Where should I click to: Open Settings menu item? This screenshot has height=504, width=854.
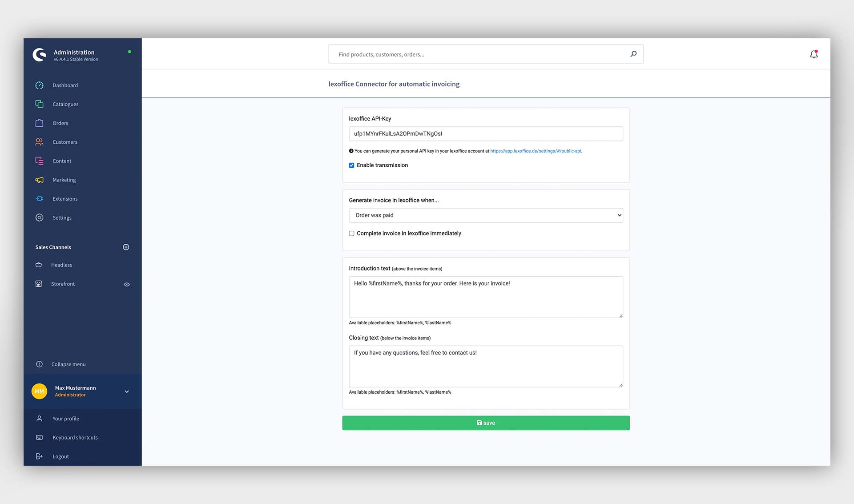coord(62,218)
